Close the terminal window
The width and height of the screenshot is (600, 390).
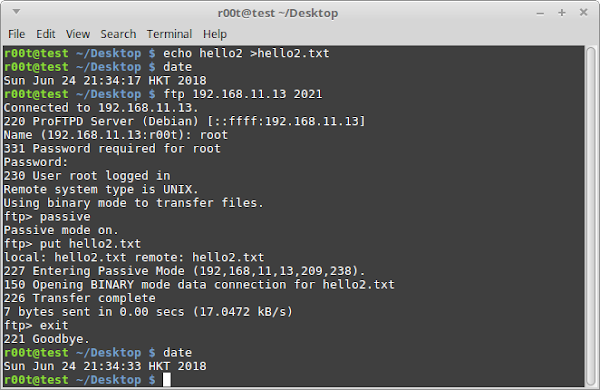pos(583,12)
